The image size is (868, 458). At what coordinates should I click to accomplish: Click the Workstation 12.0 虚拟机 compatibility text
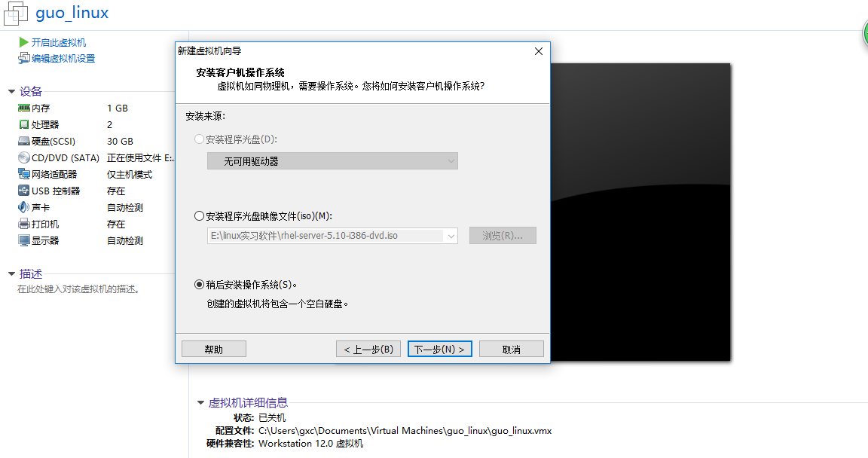tap(310, 444)
